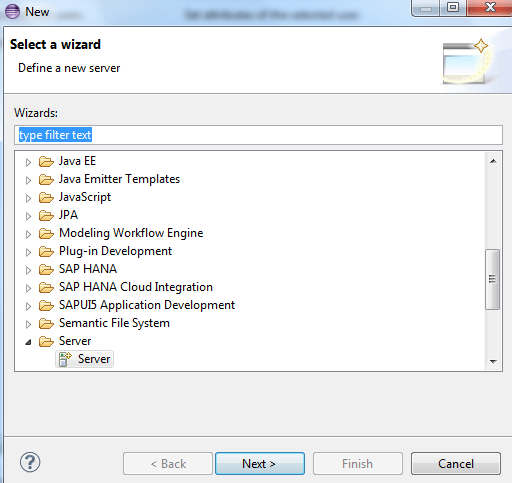The width and height of the screenshot is (512, 483).
Task: Click the JPA folder icon
Action: (46, 216)
